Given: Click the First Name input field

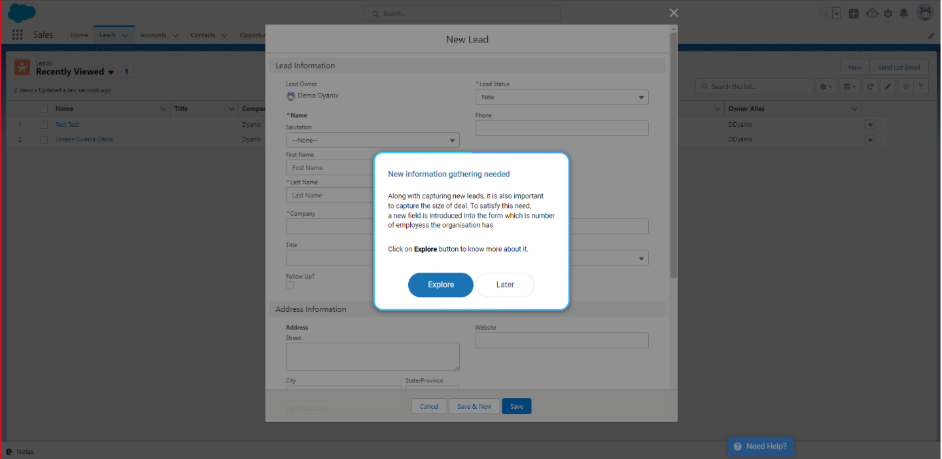Looking at the screenshot, I should (330, 168).
